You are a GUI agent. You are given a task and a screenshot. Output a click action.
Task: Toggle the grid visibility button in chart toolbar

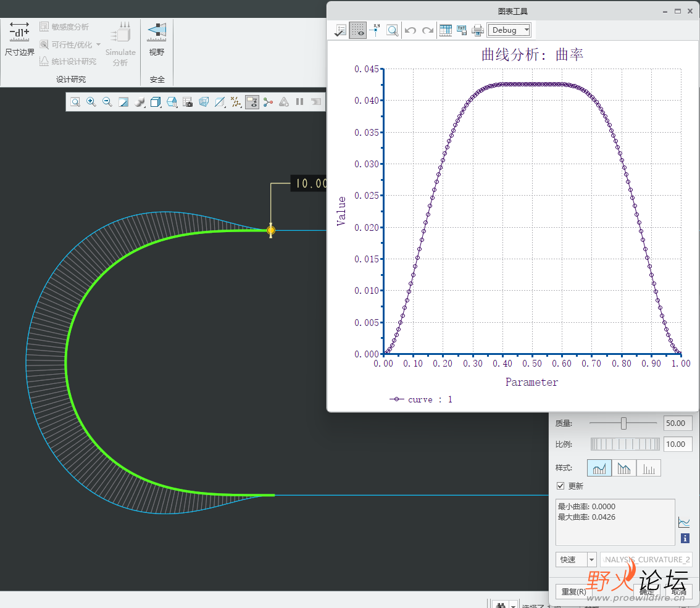coord(357,30)
